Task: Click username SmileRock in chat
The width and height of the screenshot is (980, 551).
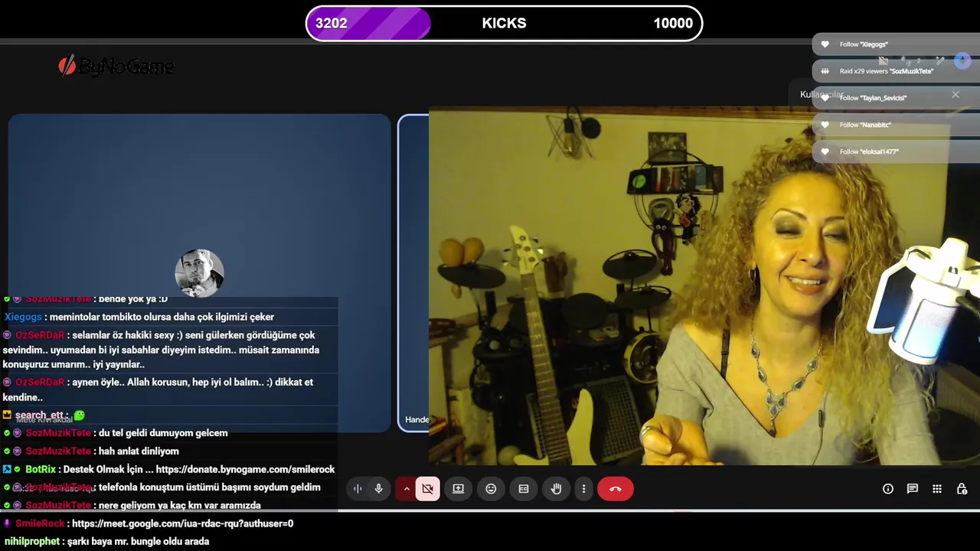Action: [x=40, y=523]
